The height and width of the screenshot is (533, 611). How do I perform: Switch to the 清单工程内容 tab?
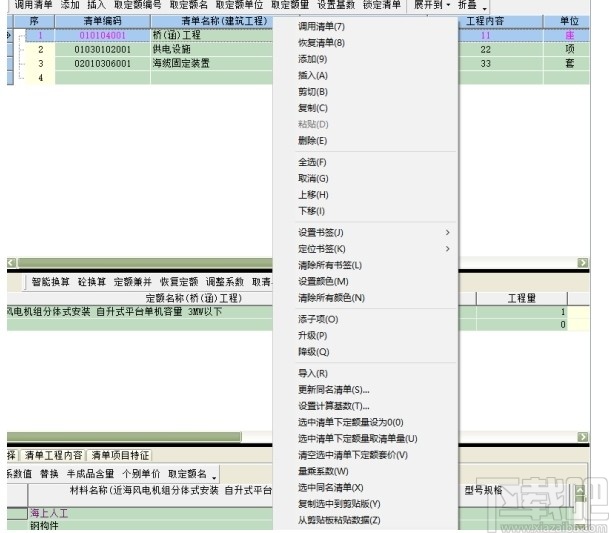tap(54, 455)
